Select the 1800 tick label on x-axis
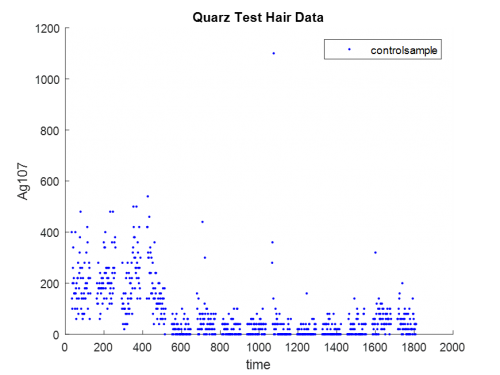Screen dimensions: 500x375 (413, 347)
